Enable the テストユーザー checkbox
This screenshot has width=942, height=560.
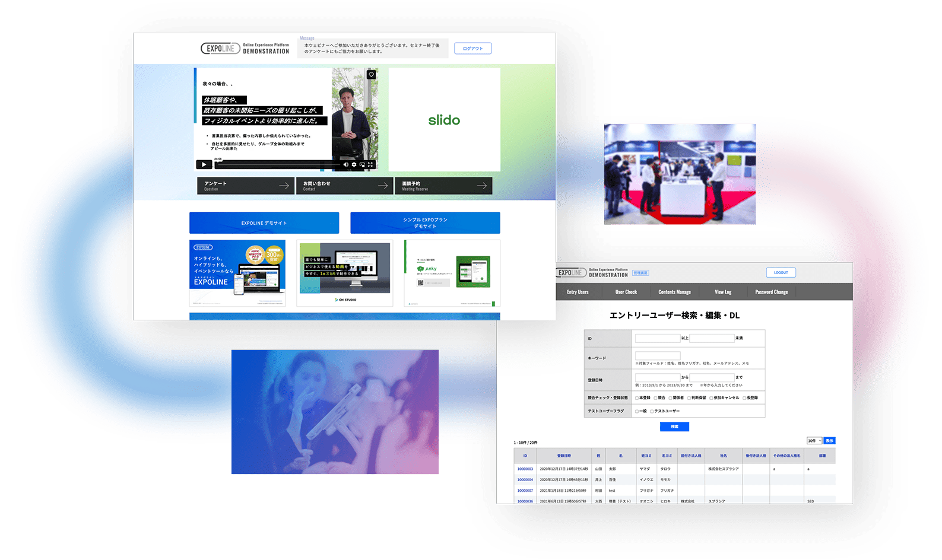coord(652,411)
